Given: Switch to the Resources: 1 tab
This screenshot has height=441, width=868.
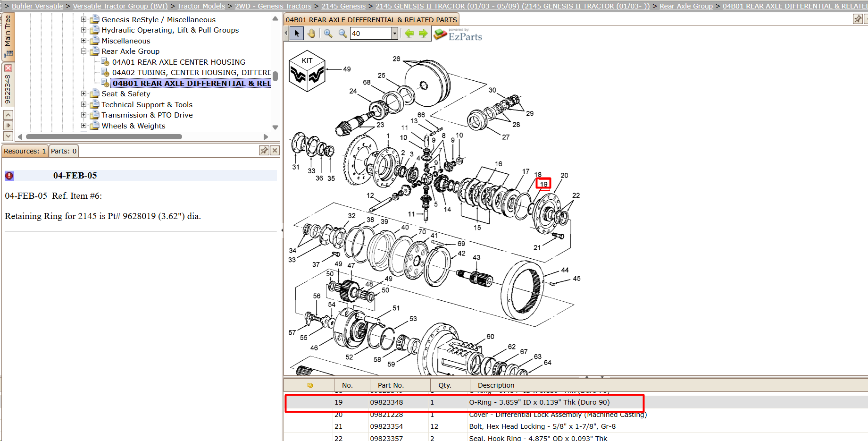Looking at the screenshot, I should point(25,151).
